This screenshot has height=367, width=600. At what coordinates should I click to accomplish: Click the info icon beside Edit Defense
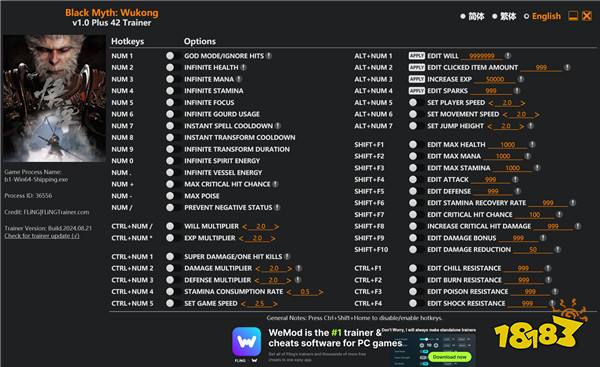click(x=517, y=191)
